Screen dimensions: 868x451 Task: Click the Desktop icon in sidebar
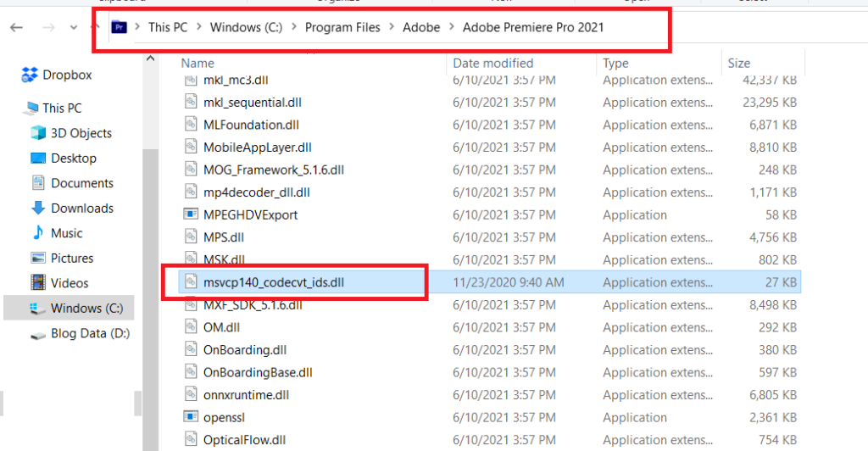click(38, 159)
